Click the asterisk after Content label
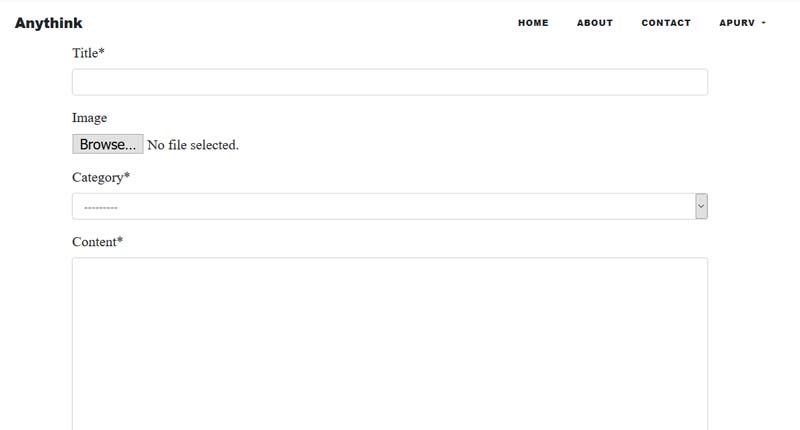Viewport: 800px width, 430px height. (x=120, y=239)
